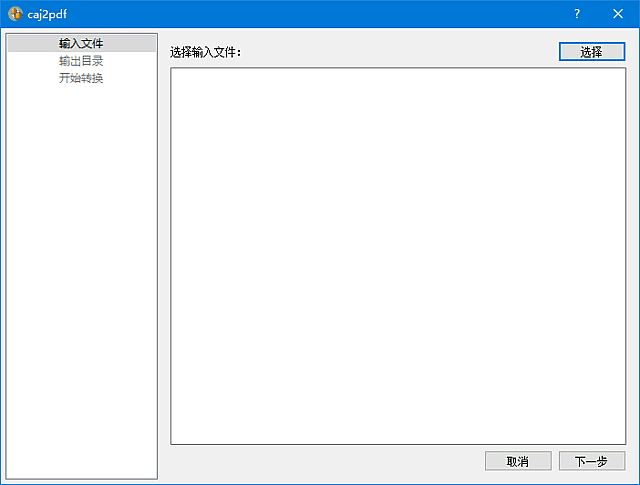
Task: Switch to the 输出目录 step
Action: [x=82, y=61]
